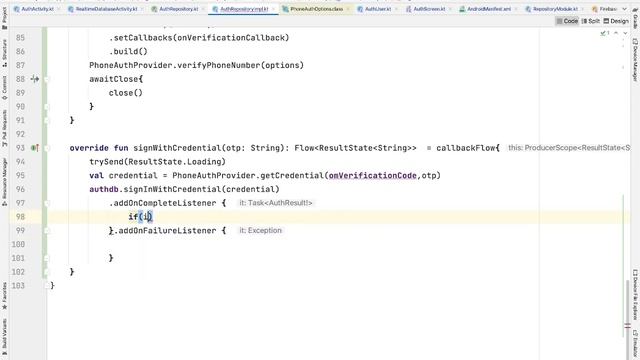Open the PhoneAuthOptions.class tab
Viewport: 640px width, 360px height.
tap(316, 9)
